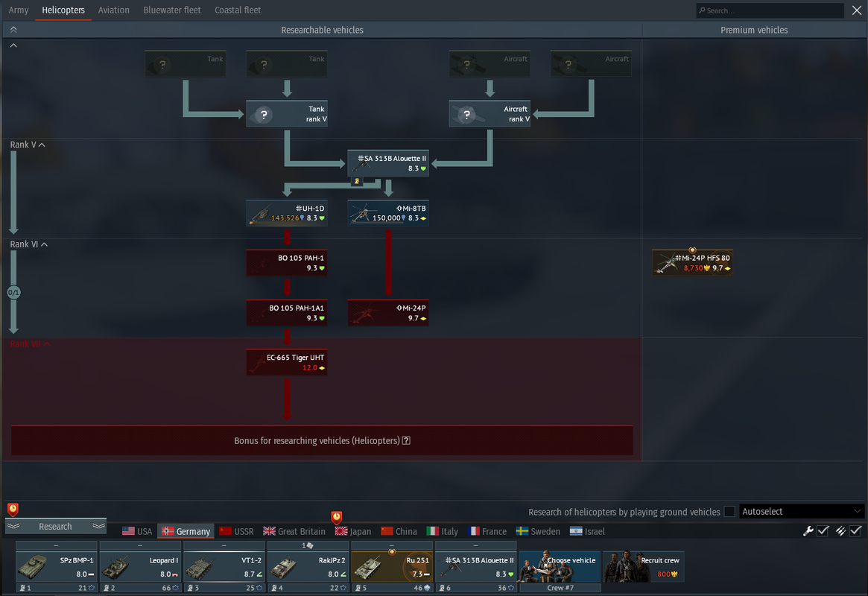Open the Autoselect dropdown

point(802,511)
